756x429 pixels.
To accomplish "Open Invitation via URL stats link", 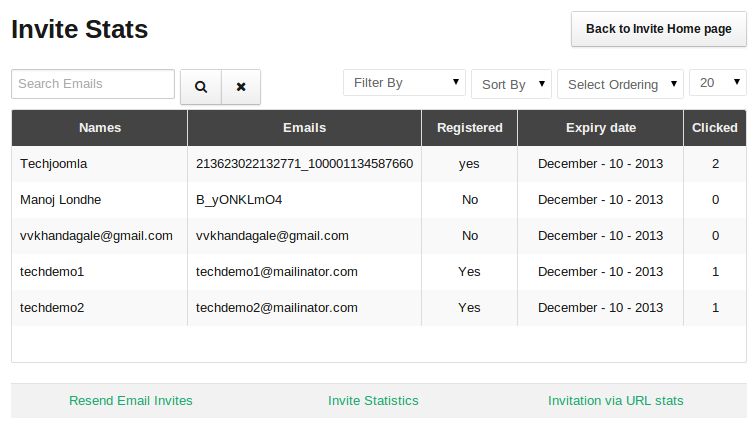I will pos(615,400).
